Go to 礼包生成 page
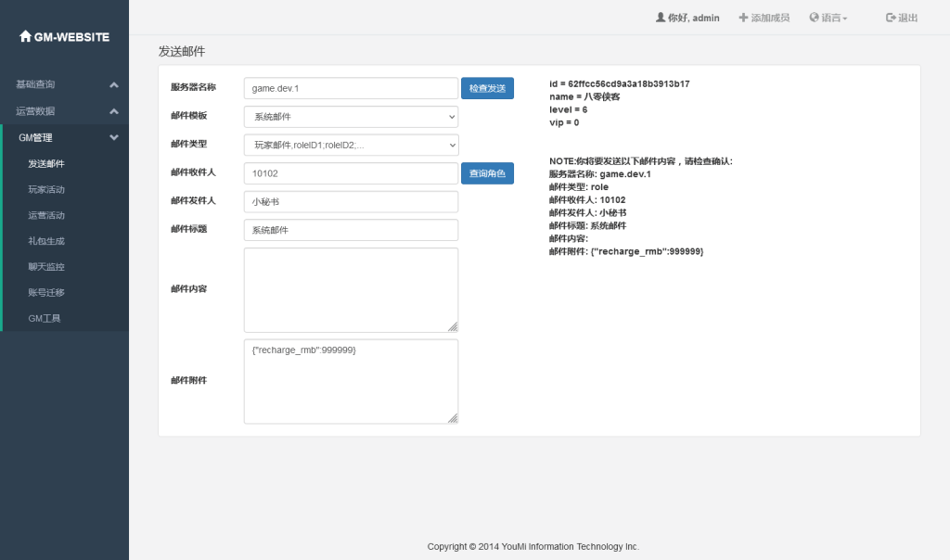The width and height of the screenshot is (950, 560). [x=46, y=241]
